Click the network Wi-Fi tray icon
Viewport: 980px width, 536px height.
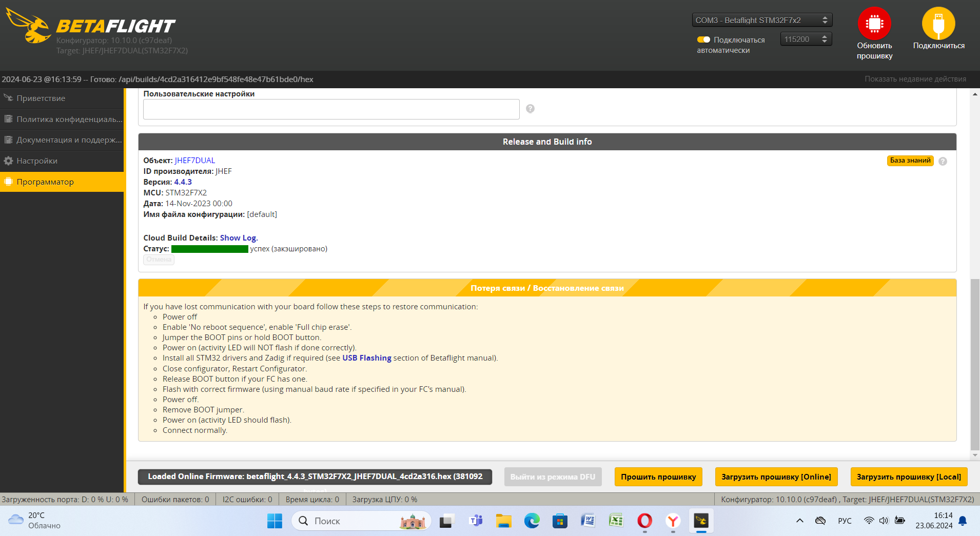click(x=869, y=521)
